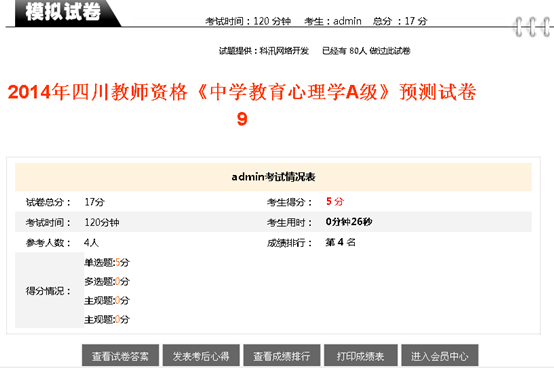Click the 得分情况 label cell
554x368 pixels.
(49, 291)
